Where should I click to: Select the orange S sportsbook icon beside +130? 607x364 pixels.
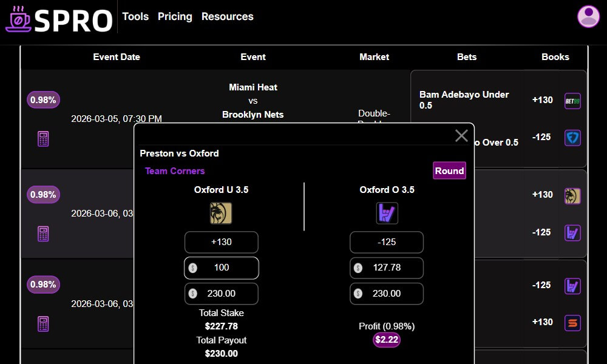coord(571,322)
